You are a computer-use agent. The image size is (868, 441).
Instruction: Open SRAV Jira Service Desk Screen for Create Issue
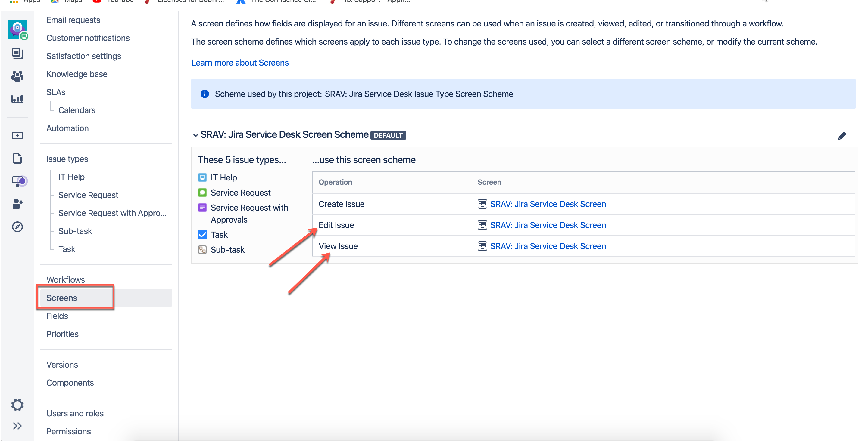click(548, 204)
